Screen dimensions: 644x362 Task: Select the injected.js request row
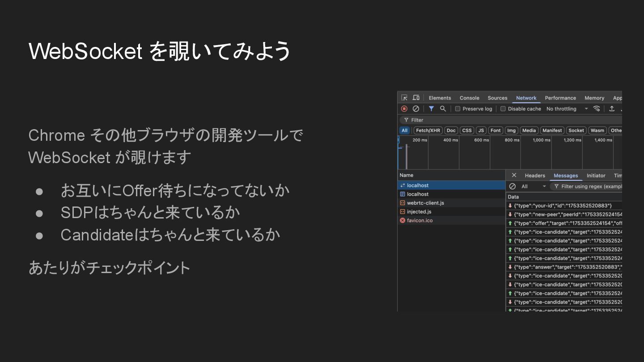451,211
